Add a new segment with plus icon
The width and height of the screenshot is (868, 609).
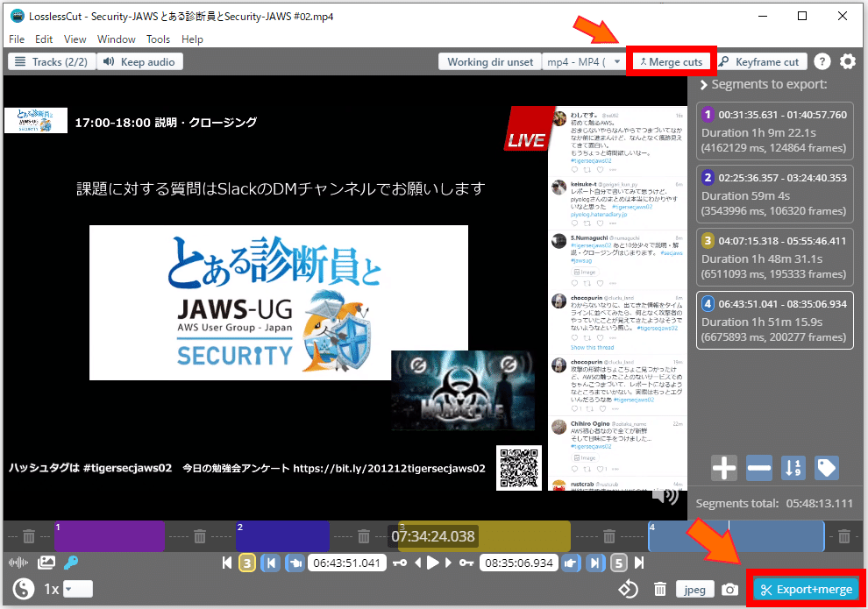724,468
